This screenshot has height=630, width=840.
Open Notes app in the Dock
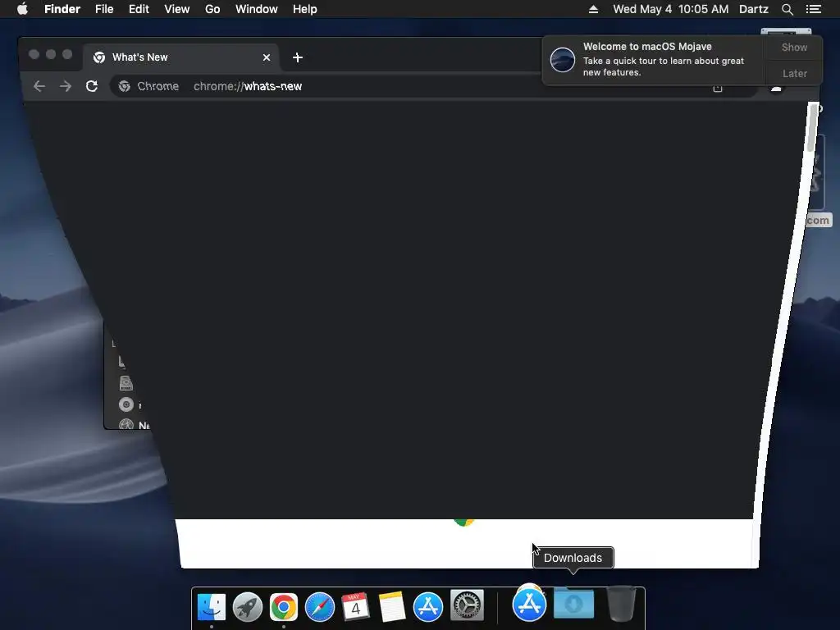(391, 606)
